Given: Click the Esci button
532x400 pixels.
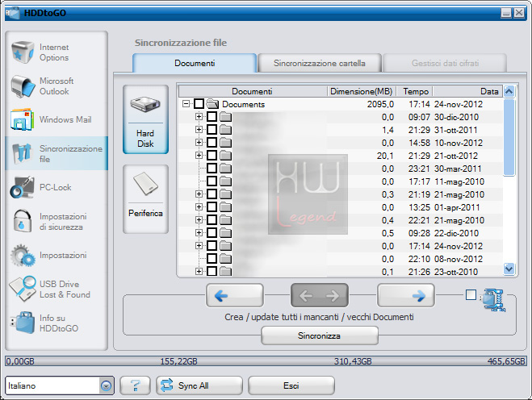Looking at the screenshot, I should (291, 385).
